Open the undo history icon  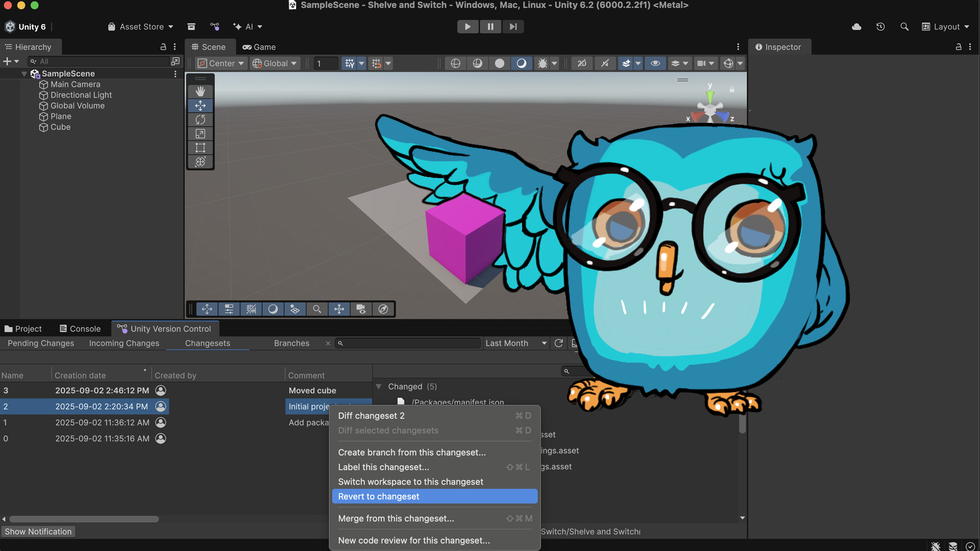(x=880, y=27)
